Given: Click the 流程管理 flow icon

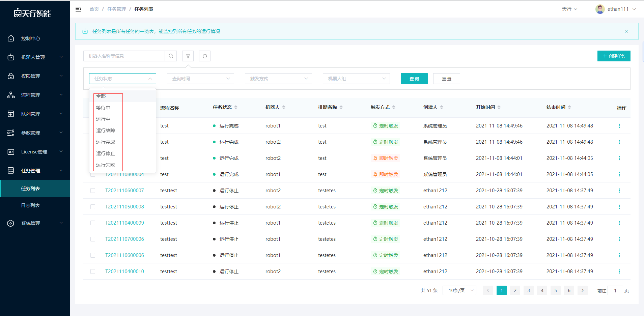Looking at the screenshot, I should click(11, 95).
